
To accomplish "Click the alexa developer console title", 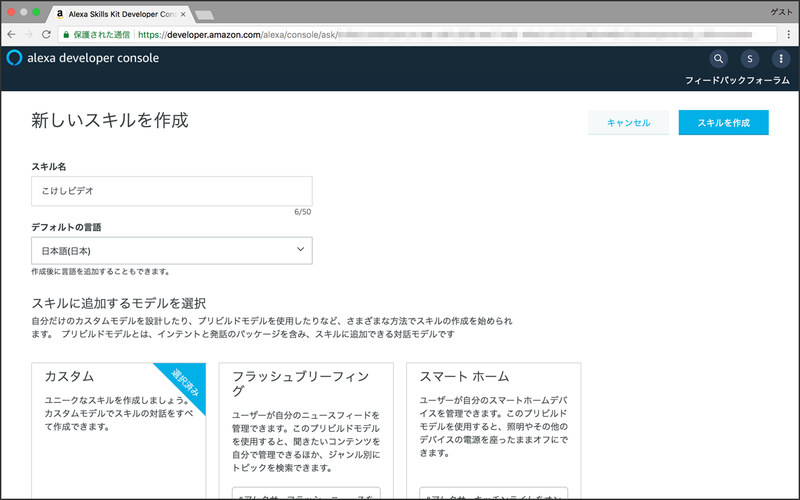I will click(x=93, y=58).
